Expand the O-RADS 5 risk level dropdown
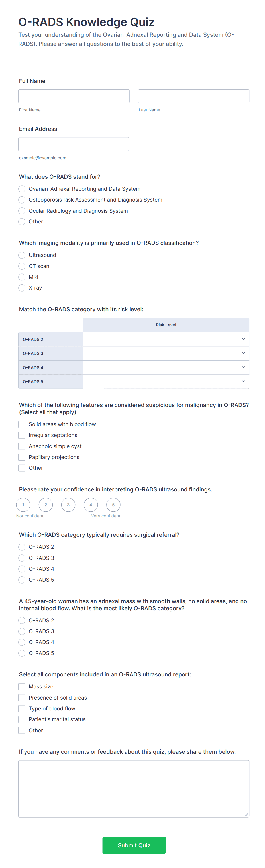Screen dimensions: 265x868 tap(166, 381)
